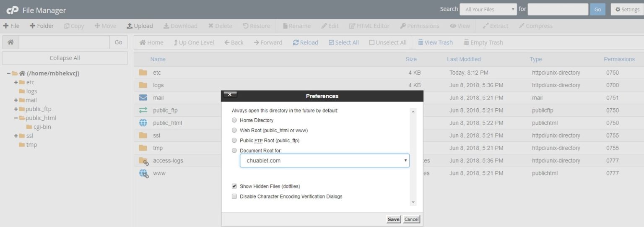Click the home icon beside path field
Screen dimensions: 644x227
10,42
